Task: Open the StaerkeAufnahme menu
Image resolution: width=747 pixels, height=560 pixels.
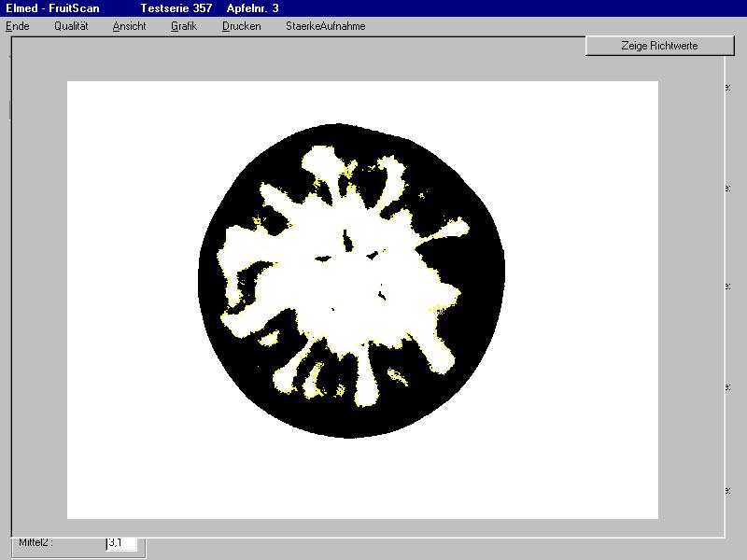Action: 325,26
